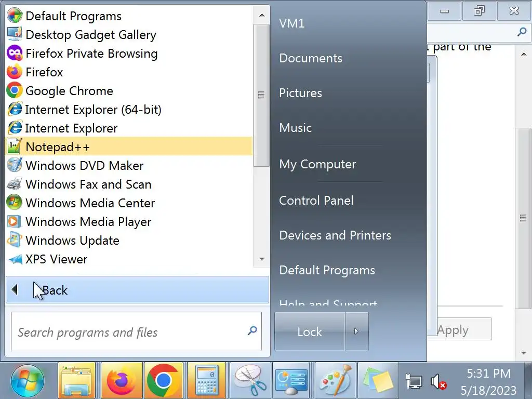Viewport: 532px width, 399px height.
Task: Click the muted volume tray icon
Action: (x=438, y=381)
